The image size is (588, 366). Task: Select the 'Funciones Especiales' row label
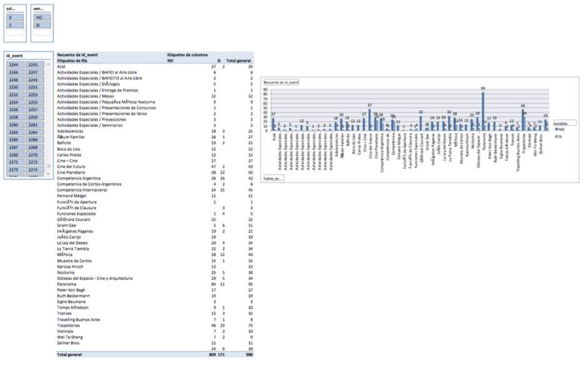pyautogui.click(x=76, y=214)
